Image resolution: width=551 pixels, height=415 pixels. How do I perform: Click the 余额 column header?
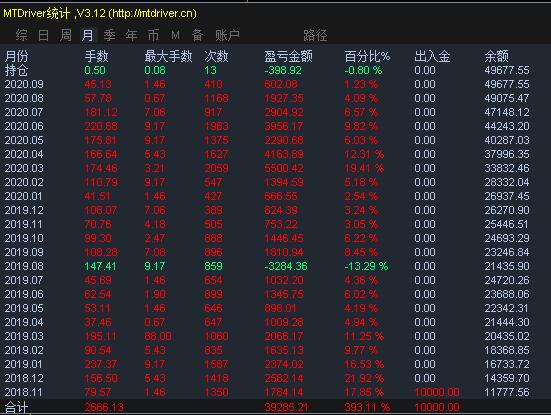[x=497, y=56]
